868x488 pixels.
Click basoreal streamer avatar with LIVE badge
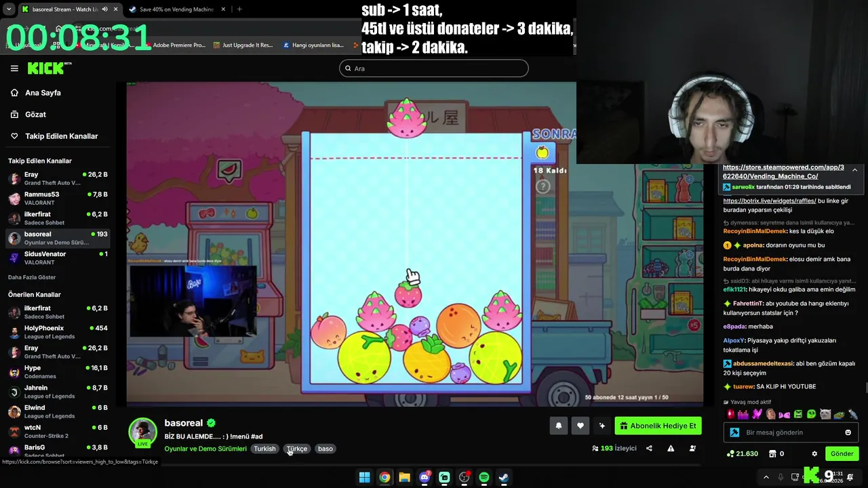(142, 432)
